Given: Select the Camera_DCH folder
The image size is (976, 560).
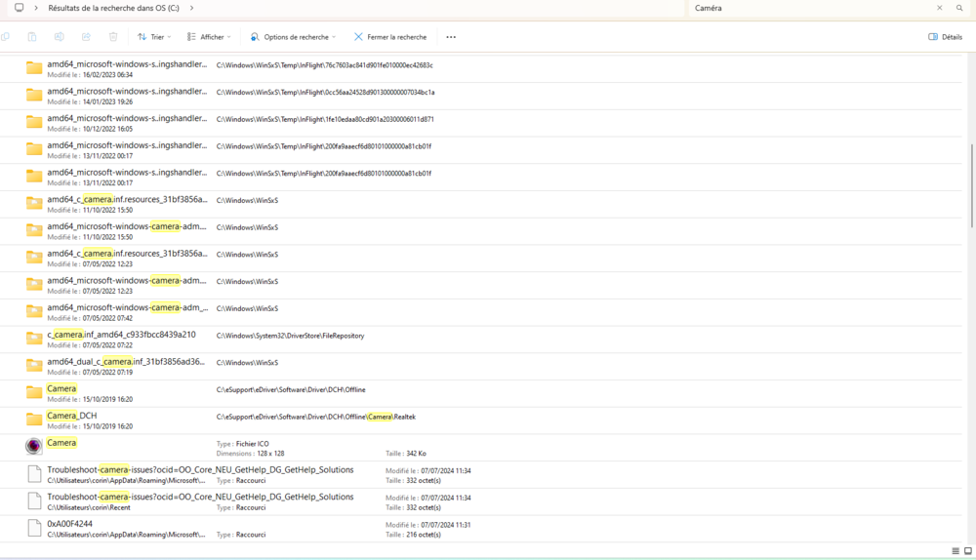Looking at the screenshot, I should click(71, 416).
